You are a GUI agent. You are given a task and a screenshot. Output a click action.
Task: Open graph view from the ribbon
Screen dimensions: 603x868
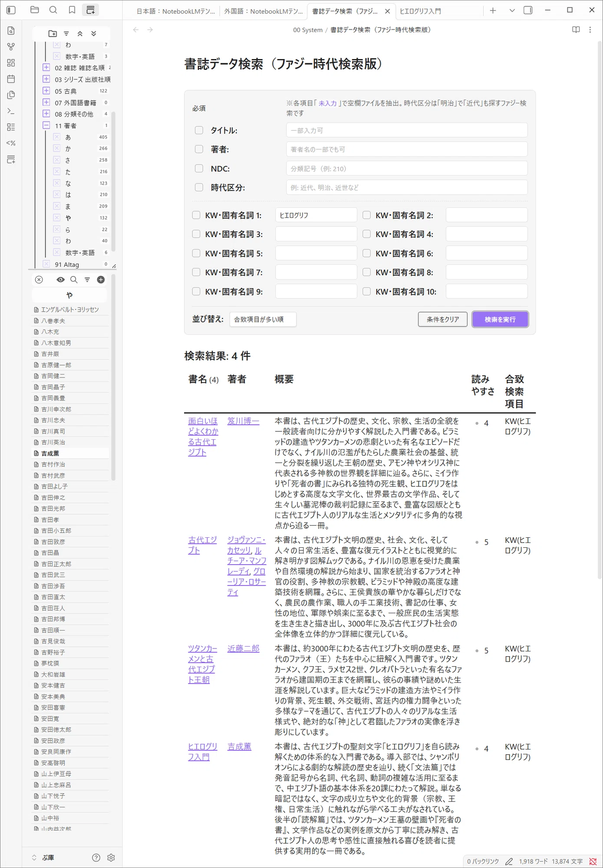pos(11,46)
